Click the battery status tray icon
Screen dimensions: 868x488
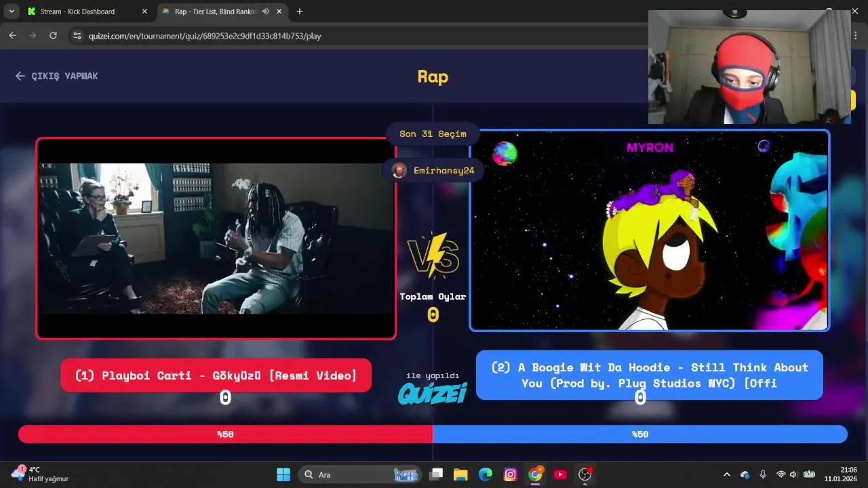[x=809, y=474]
